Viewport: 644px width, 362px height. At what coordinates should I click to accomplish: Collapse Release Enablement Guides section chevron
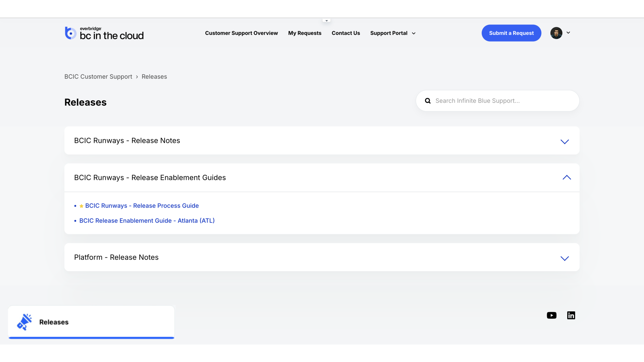click(567, 177)
